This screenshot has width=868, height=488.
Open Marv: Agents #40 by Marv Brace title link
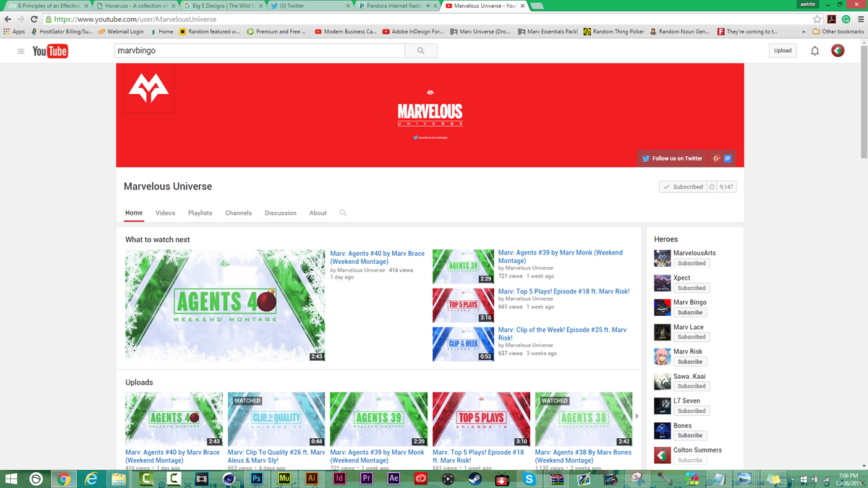pyautogui.click(x=378, y=257)
